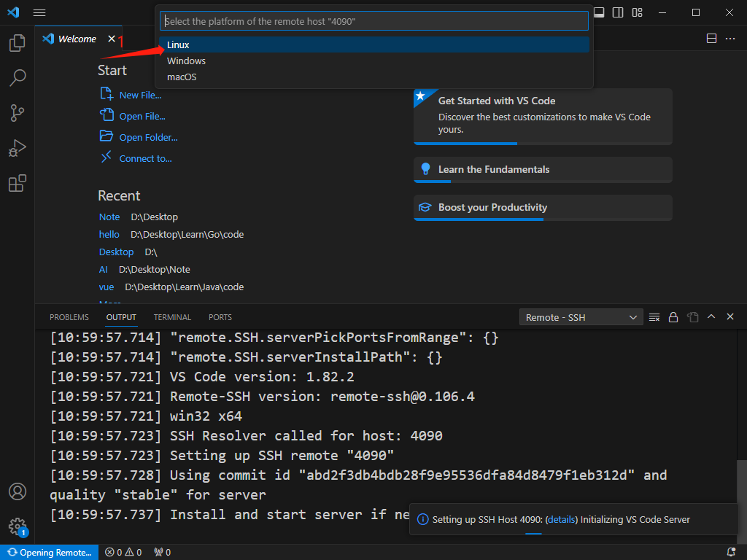Open the hamburger application menu
The width and height of the screenshot is (747, 560).
[39, 13]
